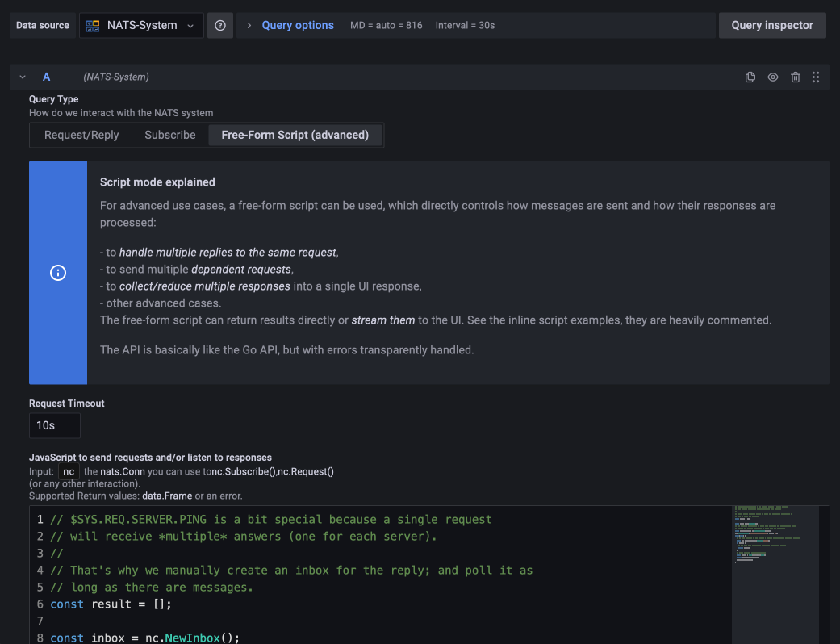Click the Request Timeout label
Viewport: 840px width, 644px height.
(x=66, y=404)
